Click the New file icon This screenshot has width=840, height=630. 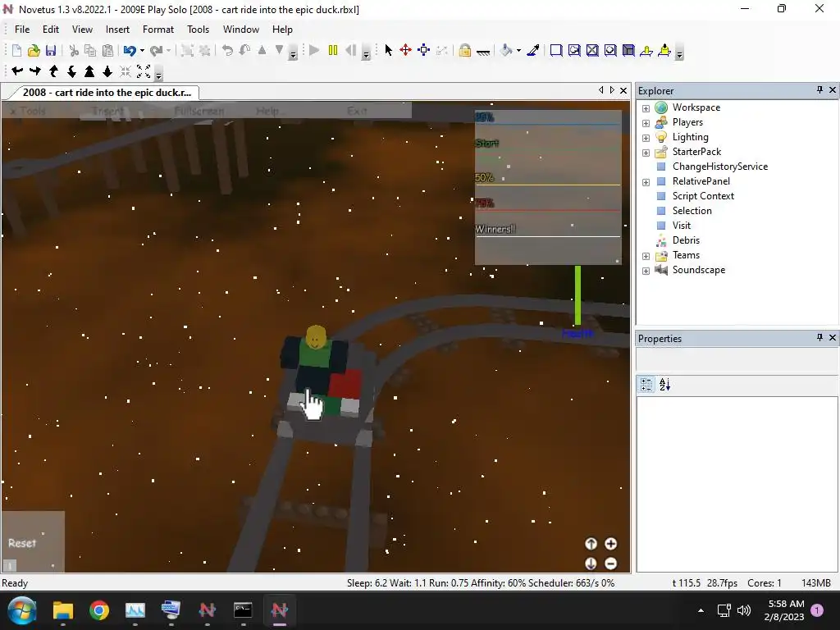pyautogui.click(x=16, y=50)
